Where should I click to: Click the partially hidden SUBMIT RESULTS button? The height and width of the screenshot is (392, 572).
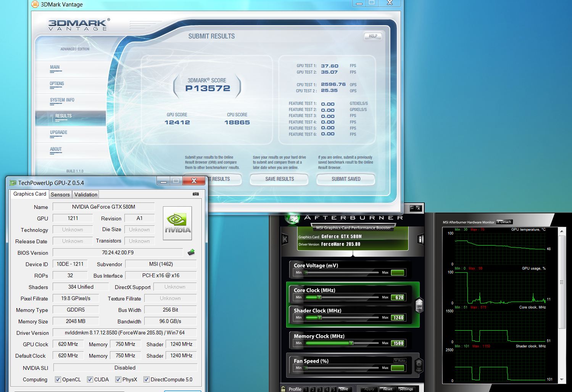click(225, 179)
